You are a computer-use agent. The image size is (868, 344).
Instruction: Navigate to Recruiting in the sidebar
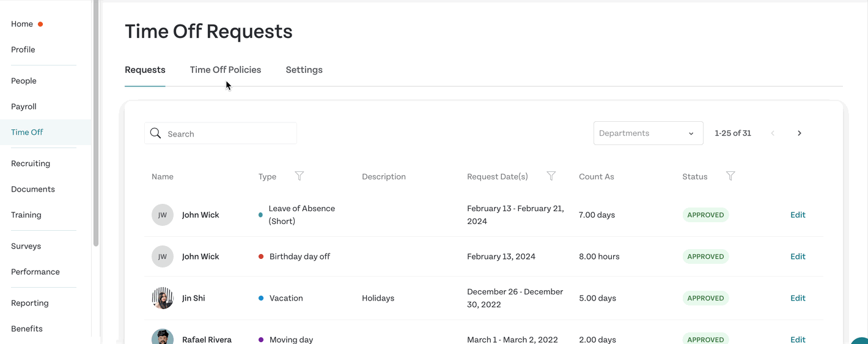[x=31, y=163]
